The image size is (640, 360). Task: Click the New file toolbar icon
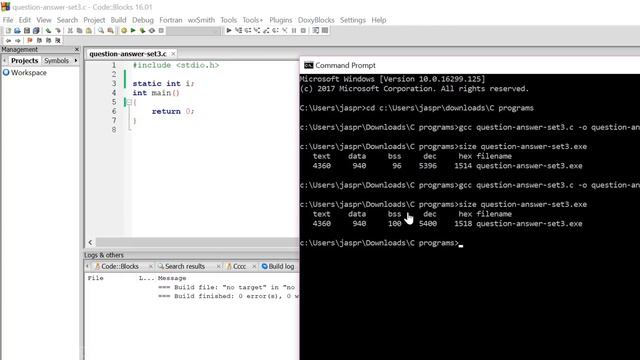click(8, 31)
